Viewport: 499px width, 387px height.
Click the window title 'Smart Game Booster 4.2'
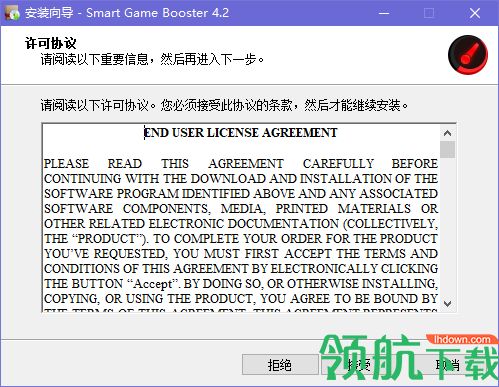click(x=157, y=13)
